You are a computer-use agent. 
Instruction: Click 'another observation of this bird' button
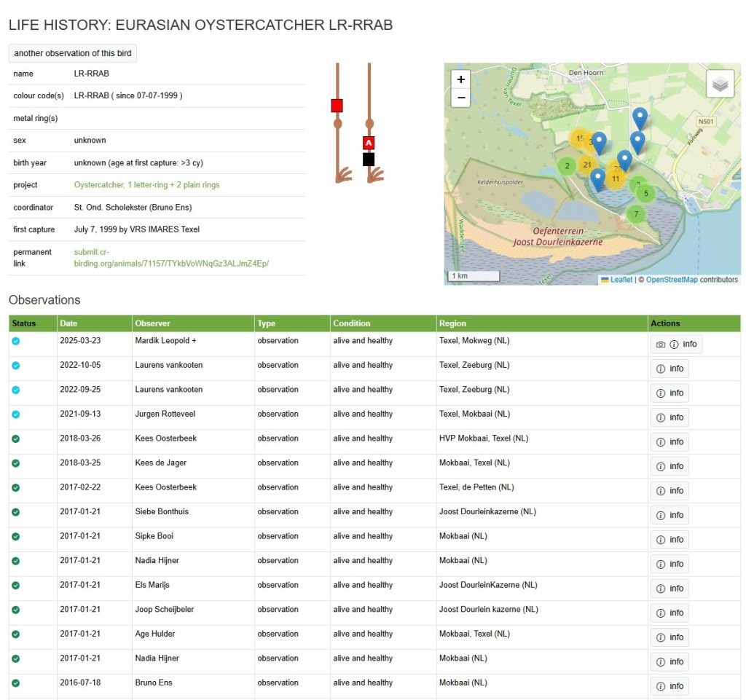tap(72, 53)
